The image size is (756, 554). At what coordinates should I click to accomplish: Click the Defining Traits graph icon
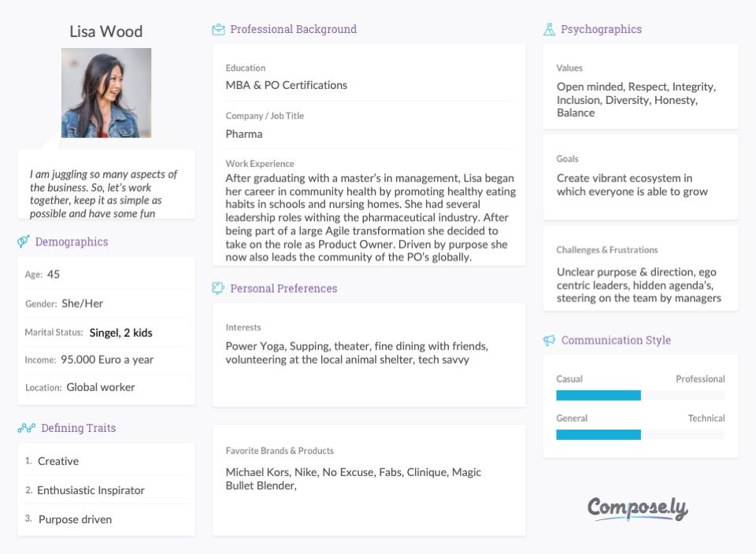click(27, 428)
